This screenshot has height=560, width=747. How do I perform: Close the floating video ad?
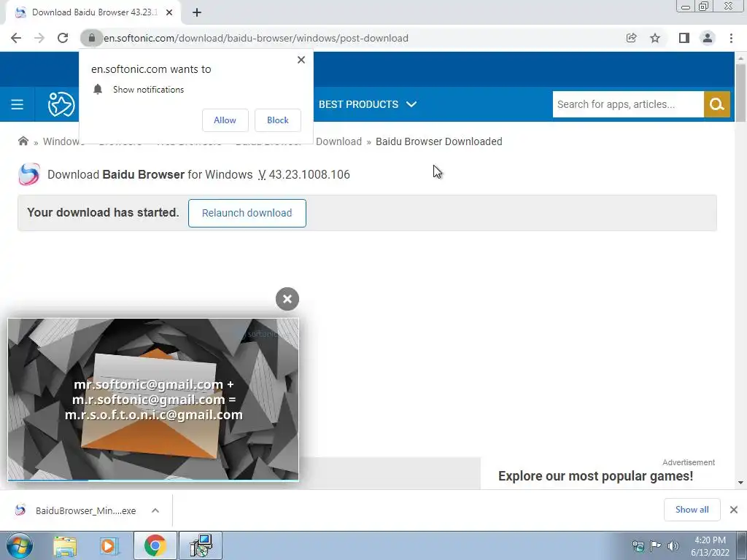coord(287,299)
